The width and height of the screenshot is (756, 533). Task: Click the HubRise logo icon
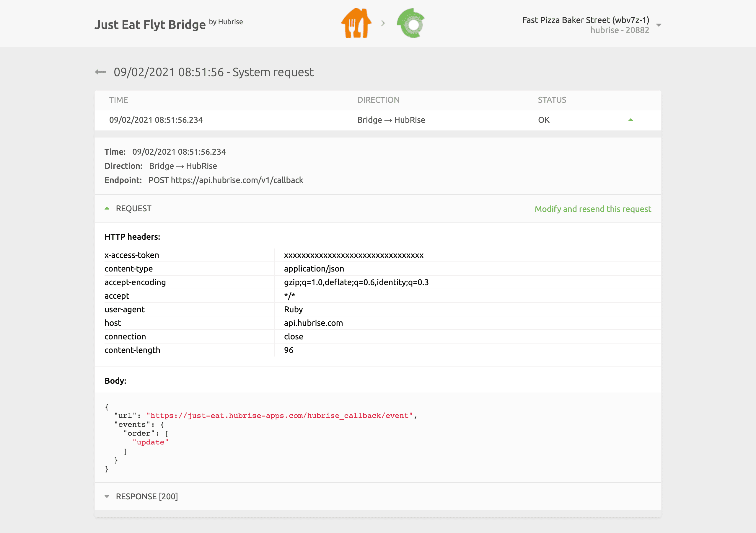coord(410,23)
